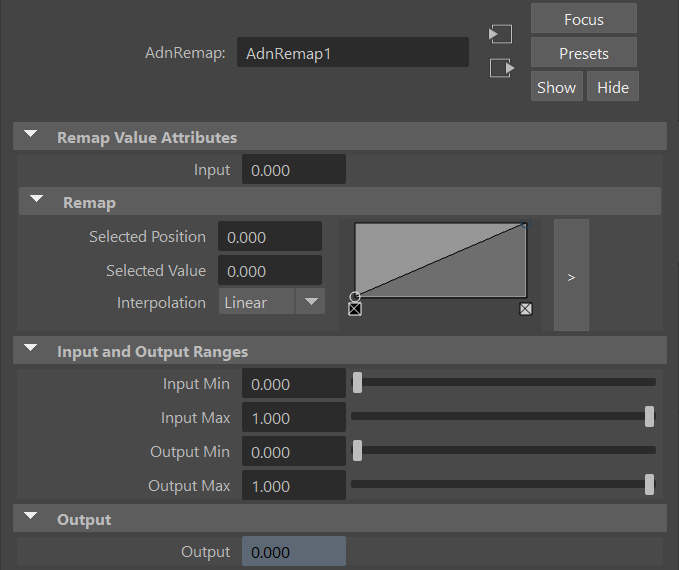The width and height of the screenshot is (679, 570).
Task: Click the AdnRemap node name field
Action: click(x=352, y=53)
